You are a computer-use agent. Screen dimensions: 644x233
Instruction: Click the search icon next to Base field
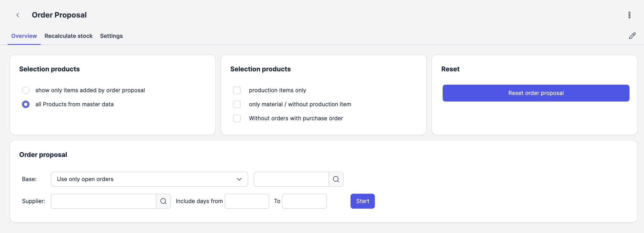click(x=336, y=179)
